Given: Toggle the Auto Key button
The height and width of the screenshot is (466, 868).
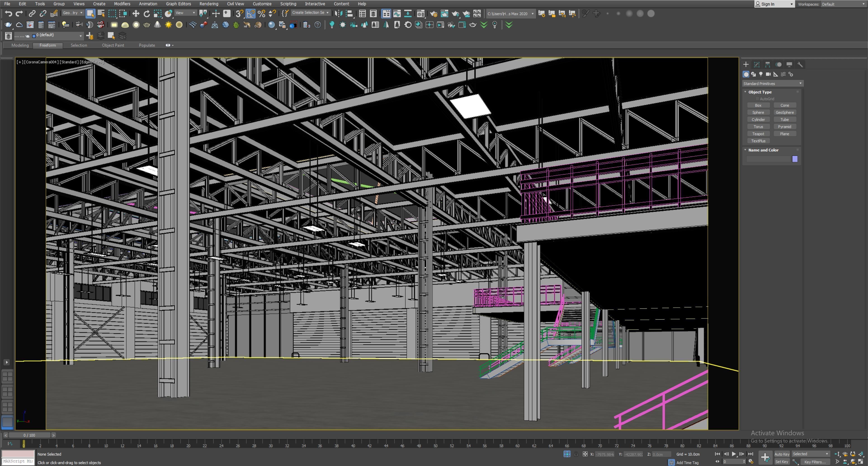Looking at the screenshot, I should pos(782,454).
